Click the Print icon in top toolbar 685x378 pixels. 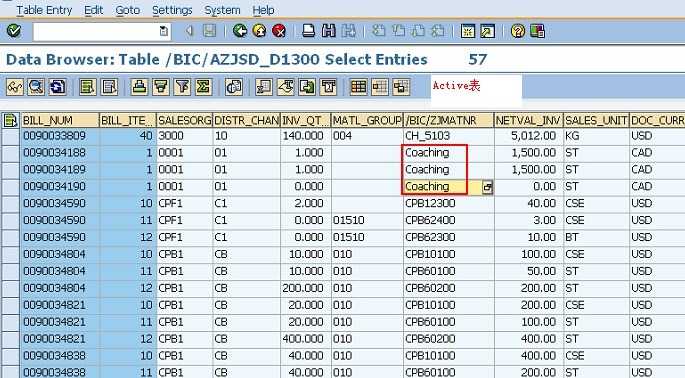(308, 31)
